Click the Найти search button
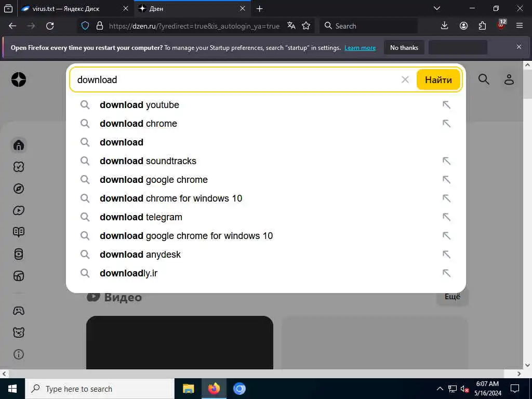The width and height of the screenshot is (532, 399). pyautogui.click(x=438, y=79)
